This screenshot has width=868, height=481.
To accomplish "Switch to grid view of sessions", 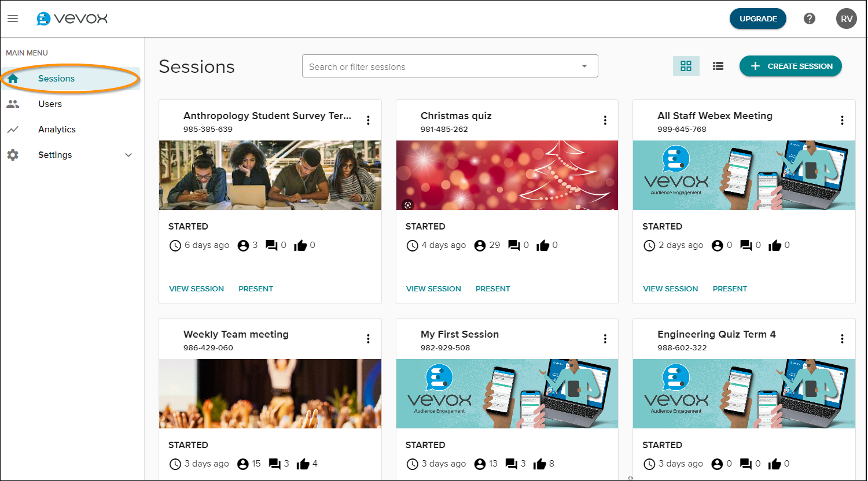I will coord(686,66).
